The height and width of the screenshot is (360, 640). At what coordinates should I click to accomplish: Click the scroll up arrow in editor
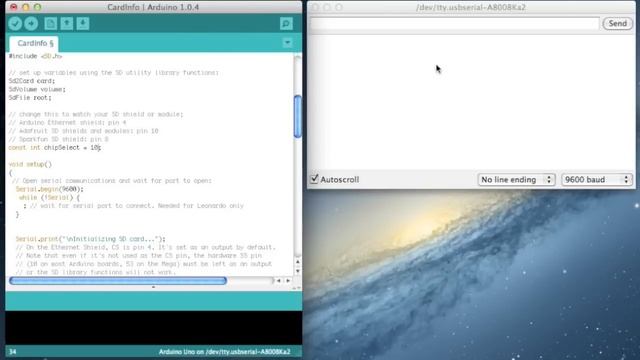[x=298, y=262]
